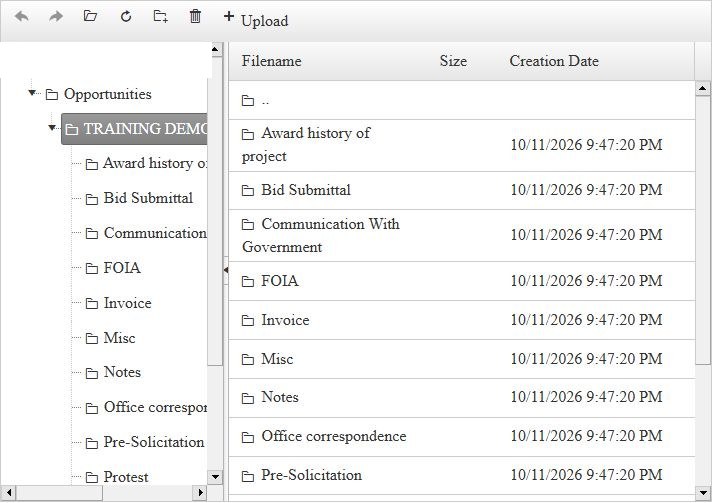Open Pre-Solicitation in file list
Image resolution: width=713 pixels, height=503 pixels.
pyautogui.click(x=462, y=476)
